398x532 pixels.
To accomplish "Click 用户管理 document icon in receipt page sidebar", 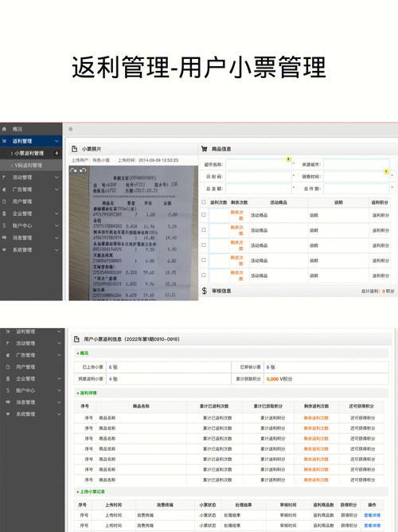I will coord(4,201).
